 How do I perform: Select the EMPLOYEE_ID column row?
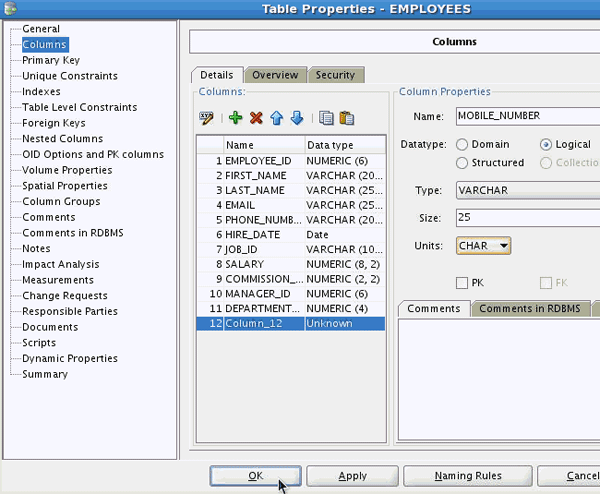(291, 161)
